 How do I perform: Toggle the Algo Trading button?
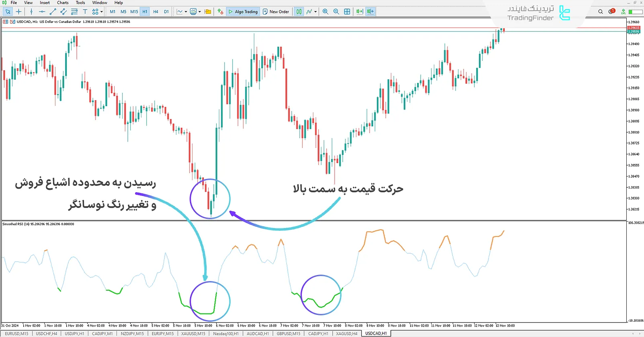tap(243, 12)
